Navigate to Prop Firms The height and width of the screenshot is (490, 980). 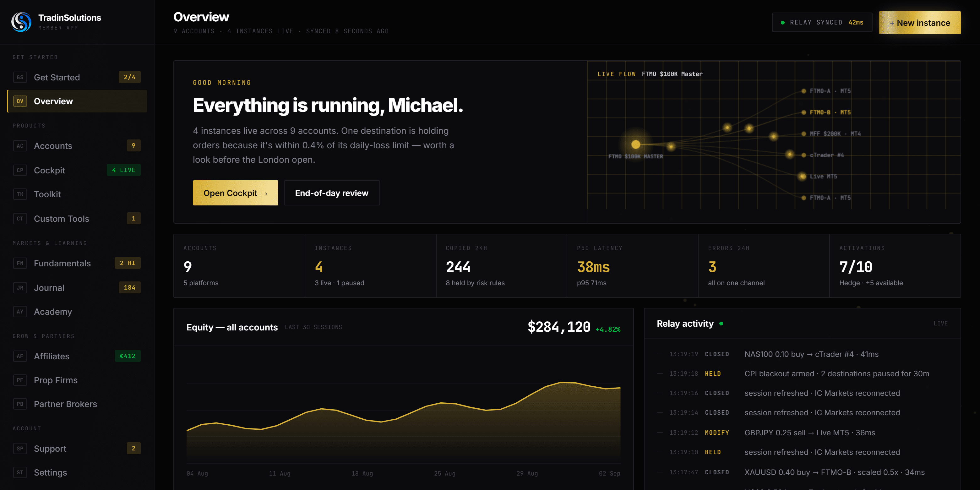[77, 380]
